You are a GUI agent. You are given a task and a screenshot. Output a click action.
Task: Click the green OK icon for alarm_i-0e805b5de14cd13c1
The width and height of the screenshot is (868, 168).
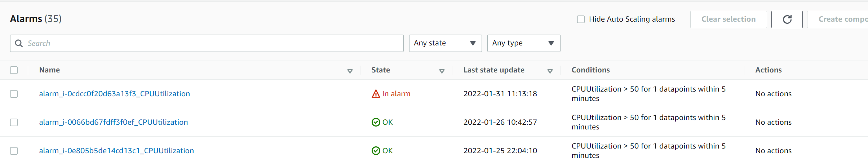[376, 151]
